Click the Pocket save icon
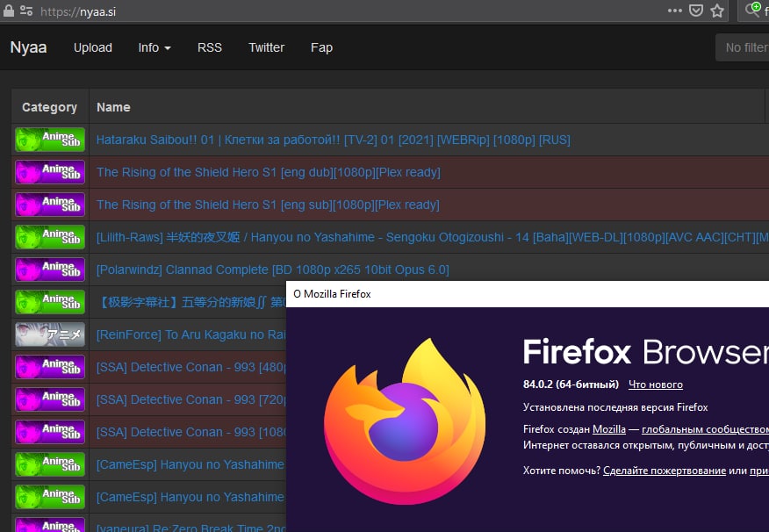 click(696, 11)
